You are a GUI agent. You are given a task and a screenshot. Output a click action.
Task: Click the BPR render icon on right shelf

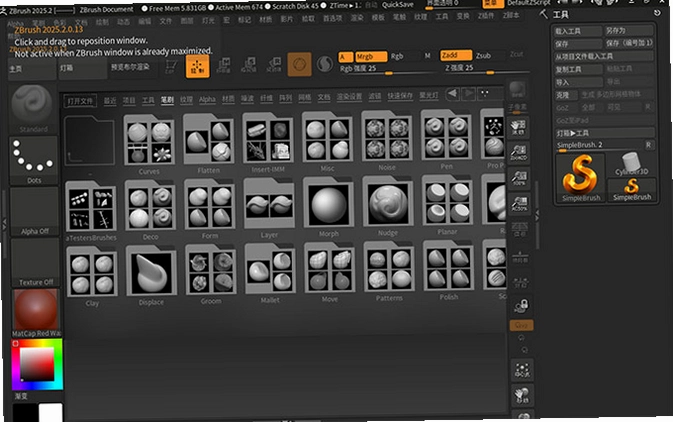(518, 90)
